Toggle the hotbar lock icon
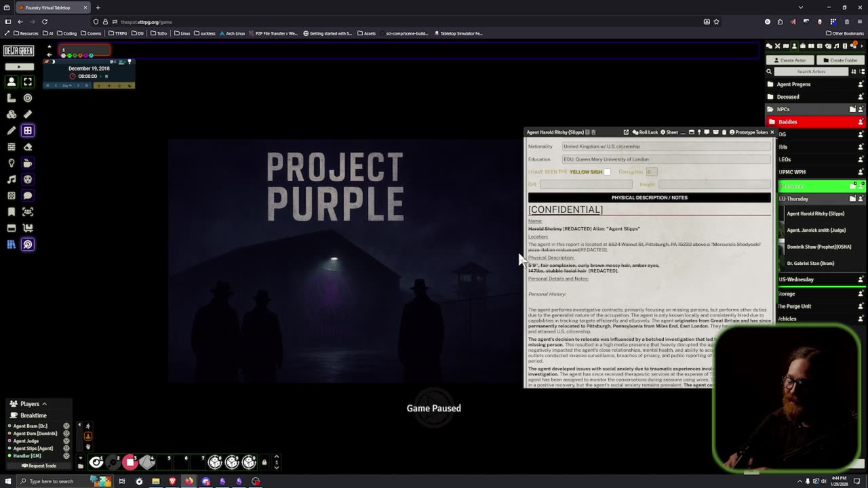This screenshot has width=868, height=488. tap(264, 462)
